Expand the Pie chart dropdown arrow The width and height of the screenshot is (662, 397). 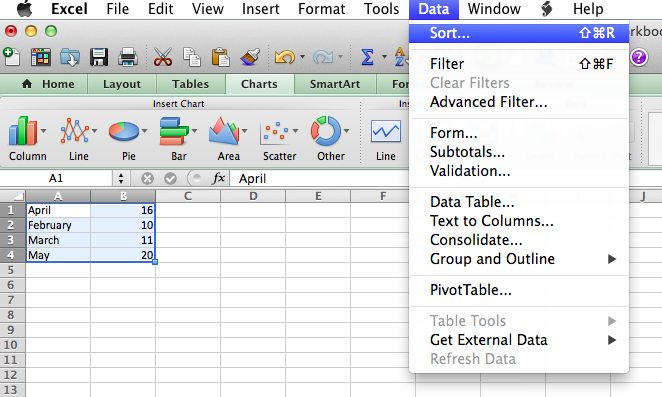144,131
